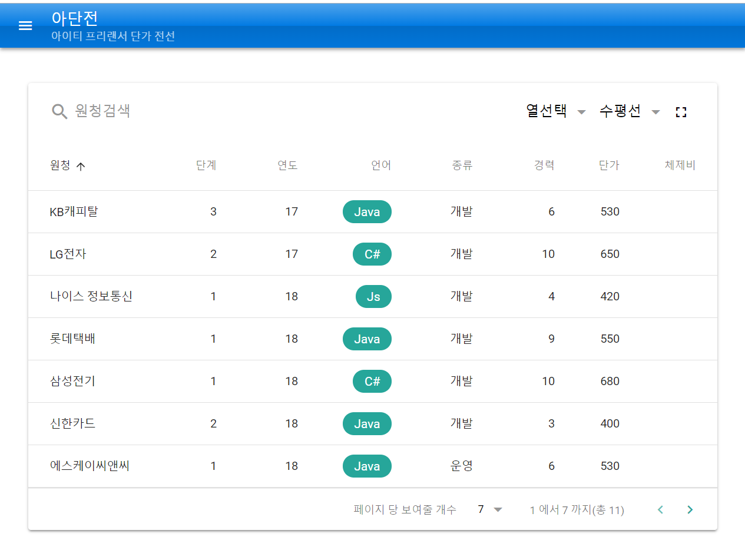Click career value 9 in 롯데택배 row

click(x=551, y=339)
